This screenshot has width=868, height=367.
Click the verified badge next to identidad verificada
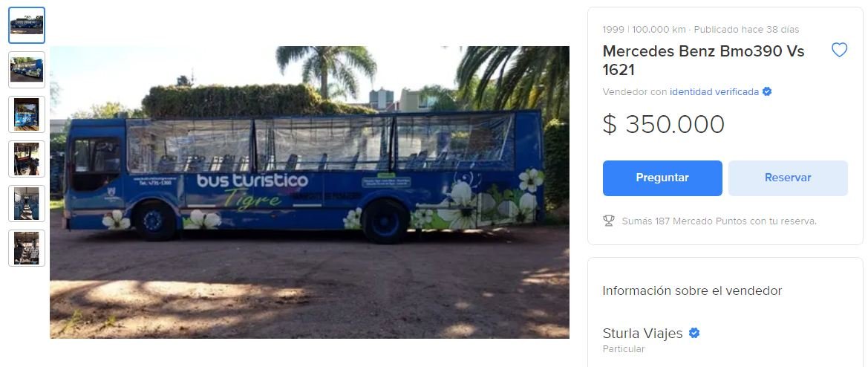pyautogui.click(x=767, y=92)
